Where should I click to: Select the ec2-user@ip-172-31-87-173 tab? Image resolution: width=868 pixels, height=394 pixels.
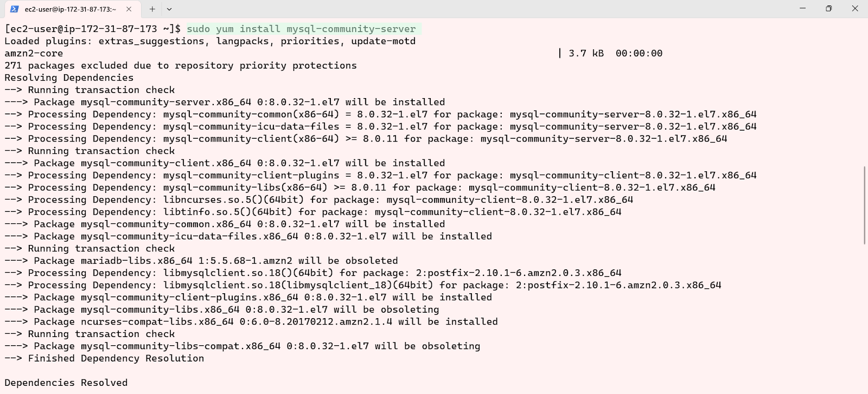71,9
